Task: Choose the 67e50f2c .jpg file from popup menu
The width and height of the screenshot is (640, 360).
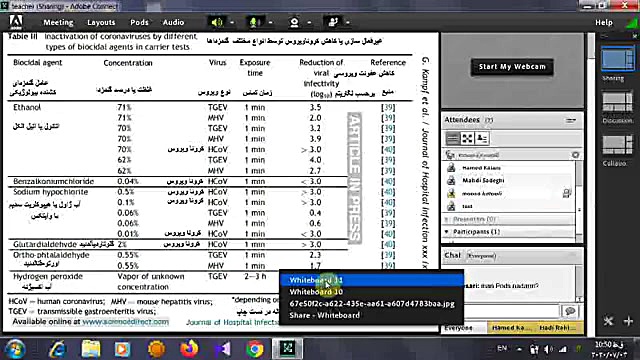Action: coord(371,304)
